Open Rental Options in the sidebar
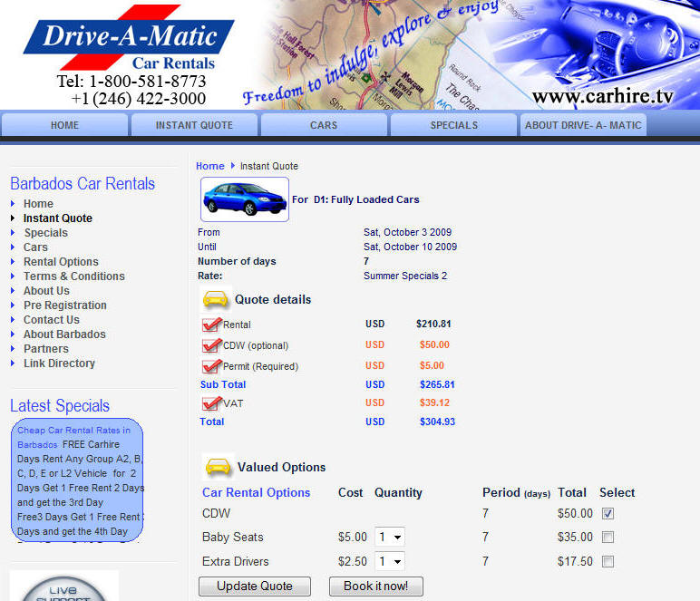 [61, 261]
